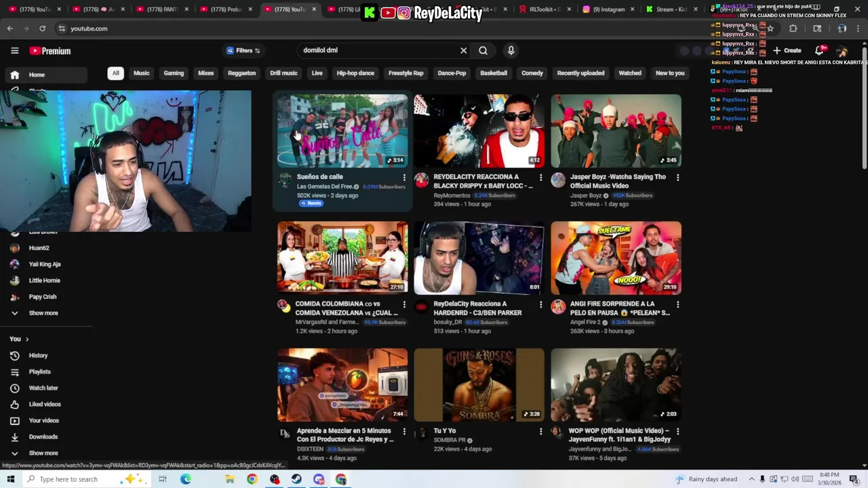Select the Drill music filter chip
The width and height of the screenshot is (868, 488).
pyautogui.click(x=283, y=73)
